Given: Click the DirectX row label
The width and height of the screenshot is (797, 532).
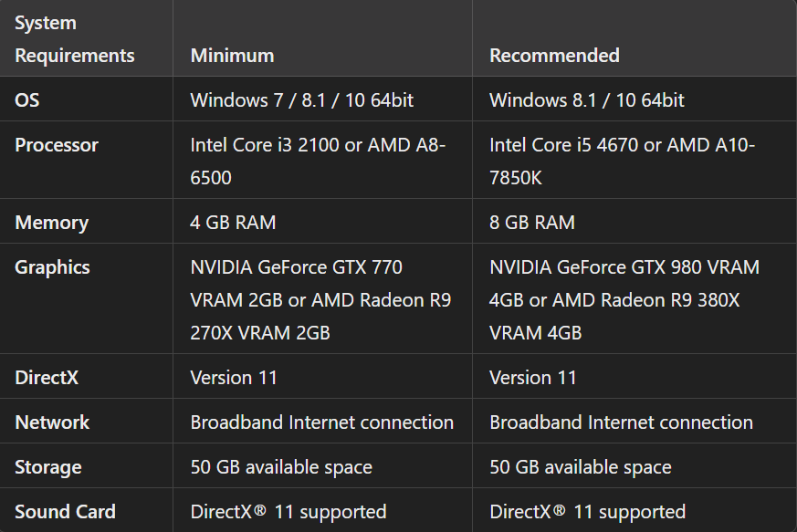Looking at the screenshot, I should 47,378.
